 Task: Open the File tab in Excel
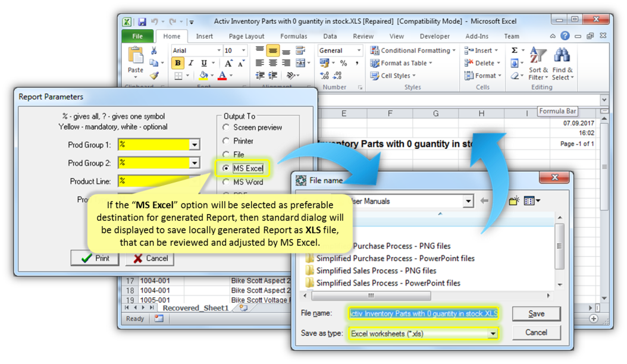(137, 36)
